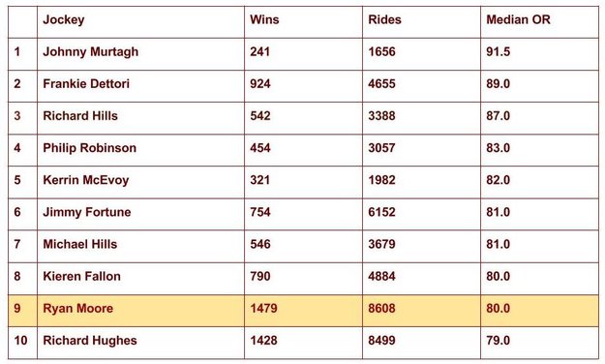Click the Jockey column header
Viewport: 605px width, 364px height.
(140, 22)
